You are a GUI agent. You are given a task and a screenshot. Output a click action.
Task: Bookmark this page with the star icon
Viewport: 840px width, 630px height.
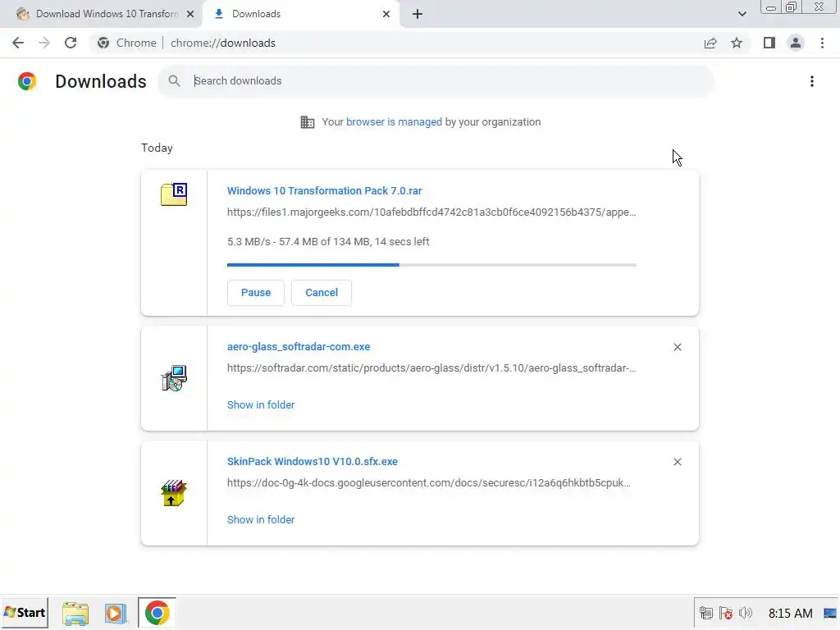pyautogui.click(x=737, y=43)
